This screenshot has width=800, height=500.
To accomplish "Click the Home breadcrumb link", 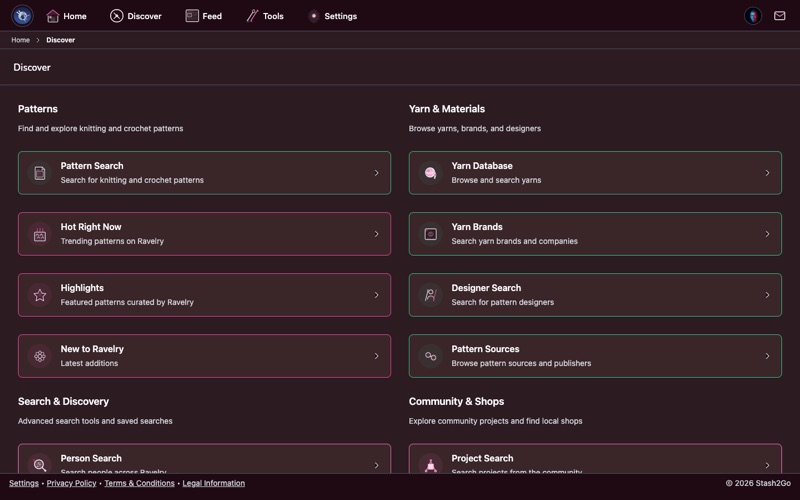I will (20, 40).
